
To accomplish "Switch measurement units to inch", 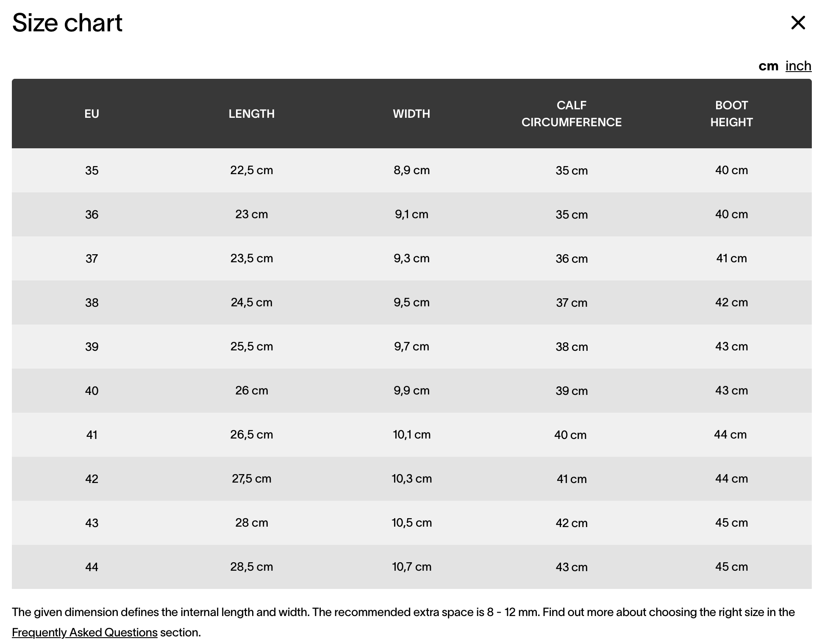I will (x=798, y=66).
